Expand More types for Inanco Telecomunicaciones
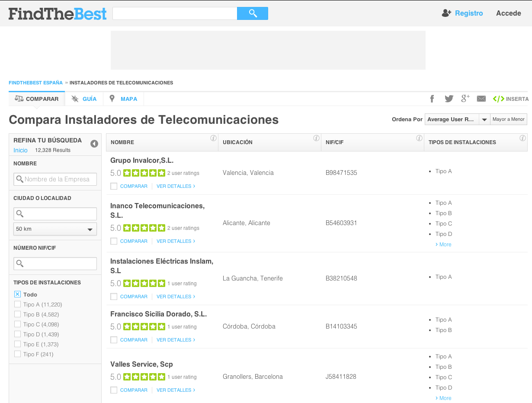532x403 pixels. pyautogui.click(x=443, y=245)
